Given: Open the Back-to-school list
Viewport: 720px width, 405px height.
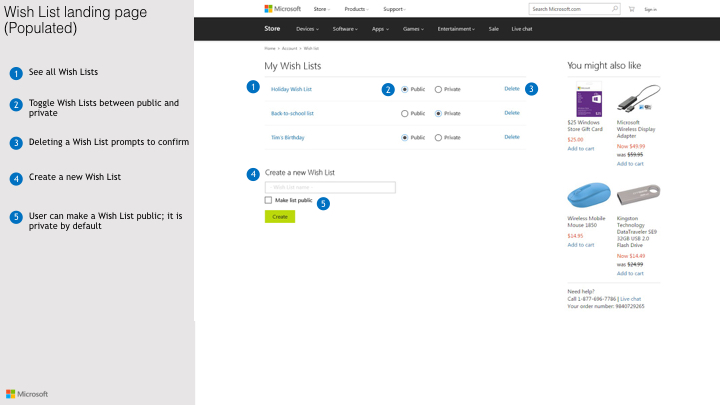Looking at the screenshot, I should pyautogui.click(x=292, y=113).
